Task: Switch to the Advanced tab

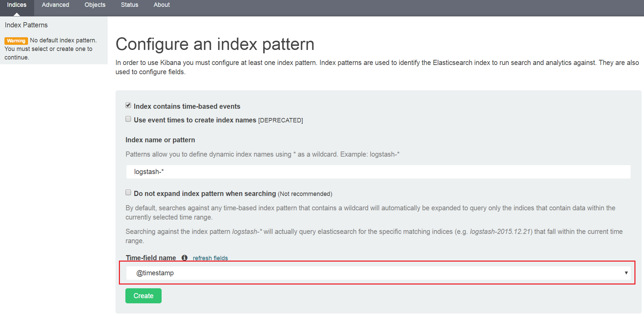Action: point(55,5)
